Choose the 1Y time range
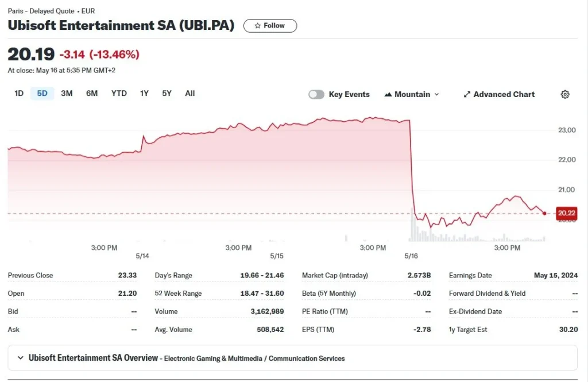The height and width of the screenshot is (382, 588). point(145,93)
